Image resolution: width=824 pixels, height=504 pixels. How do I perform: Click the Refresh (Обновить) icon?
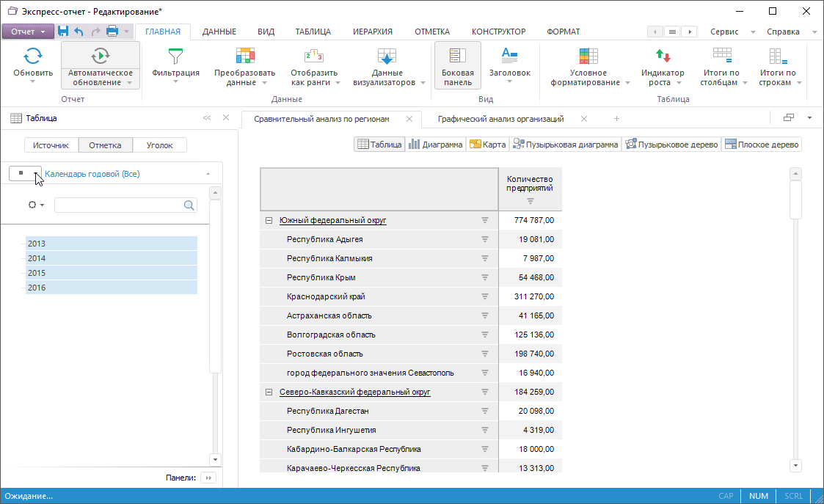point(33,56)
